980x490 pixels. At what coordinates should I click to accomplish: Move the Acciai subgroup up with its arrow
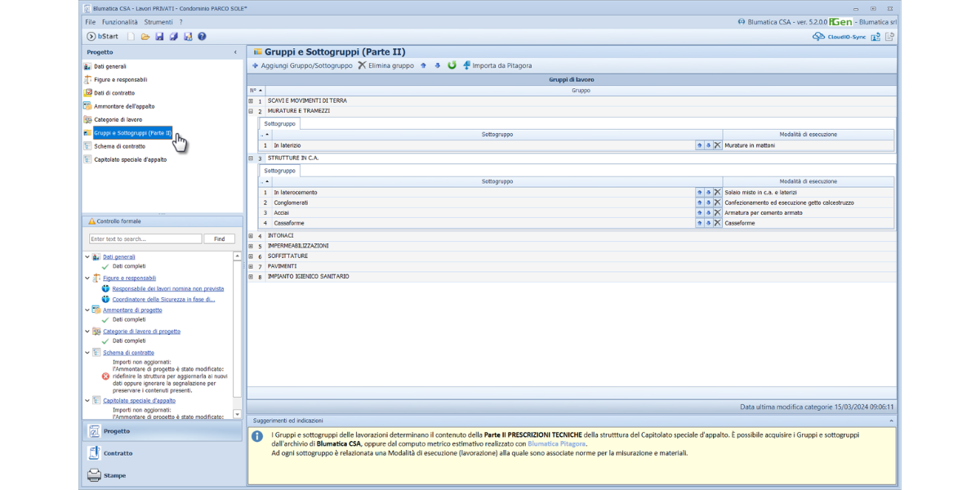click(699, 212)
